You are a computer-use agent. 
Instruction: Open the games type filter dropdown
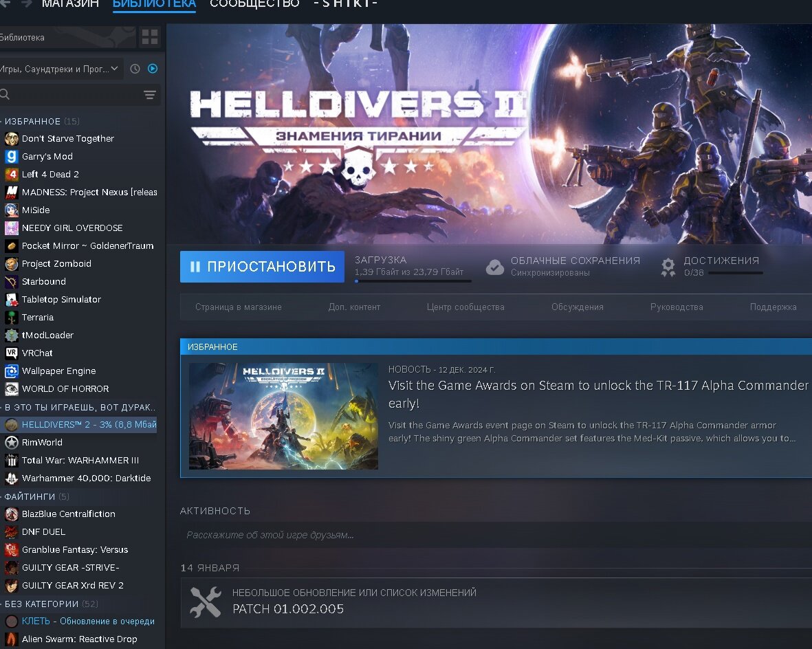[x=60, y=68]
